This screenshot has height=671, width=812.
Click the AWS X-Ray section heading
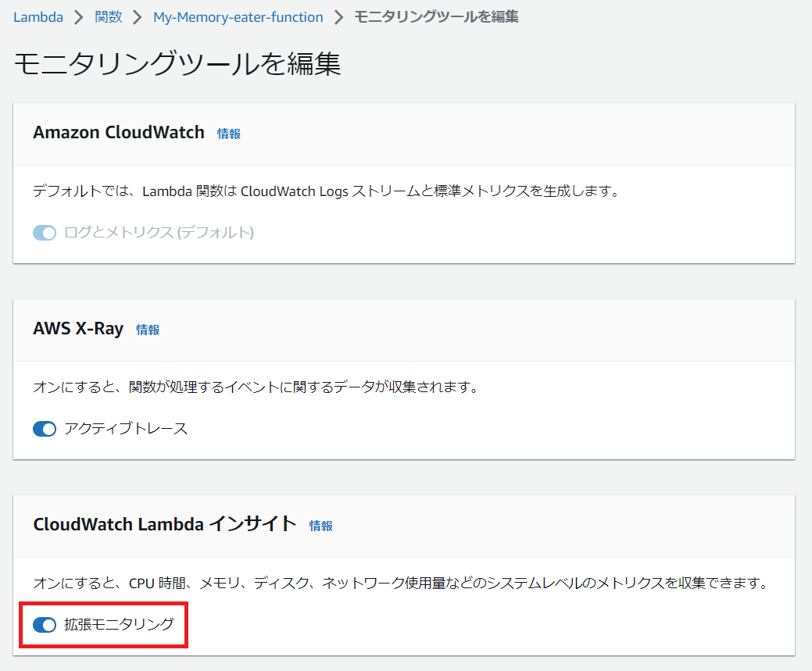(x=78, y=329)
